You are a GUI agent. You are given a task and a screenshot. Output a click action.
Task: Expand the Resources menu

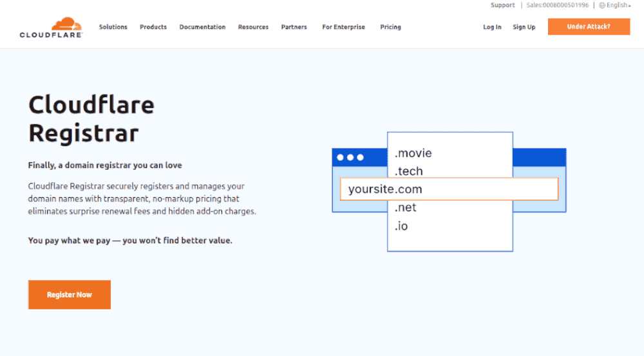(x=253, y=27)
